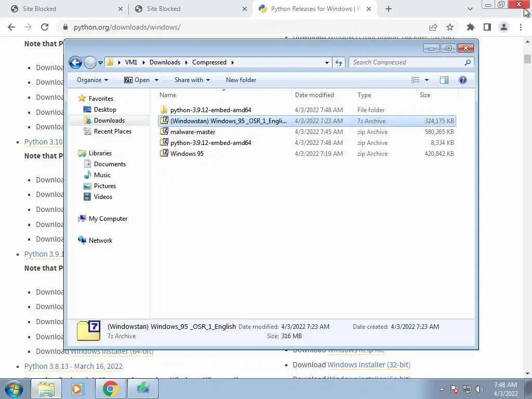
Task: Select python-3.9.12-embed-amd64 file folder
Action: (x=307, y=110)
